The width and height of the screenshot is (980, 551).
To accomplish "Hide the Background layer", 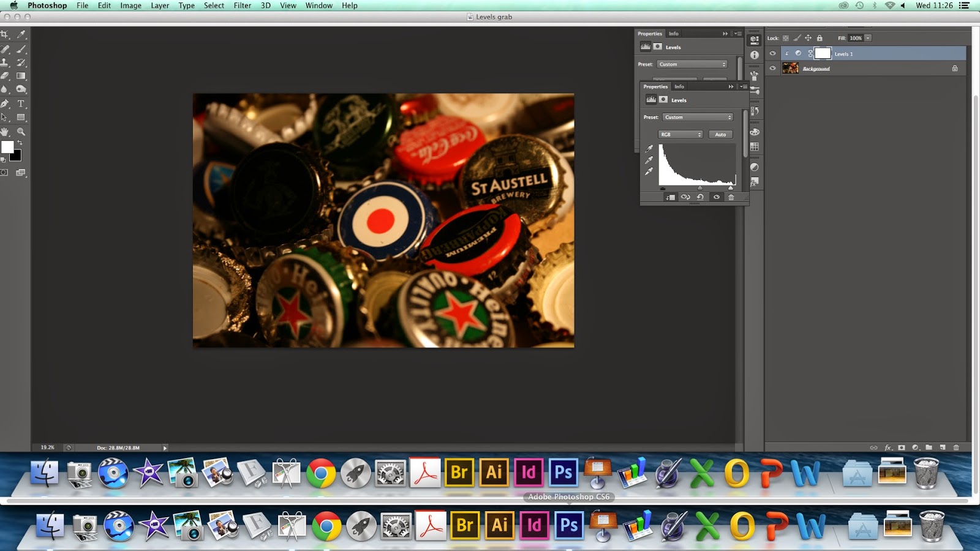I will [x=772, y=68].
